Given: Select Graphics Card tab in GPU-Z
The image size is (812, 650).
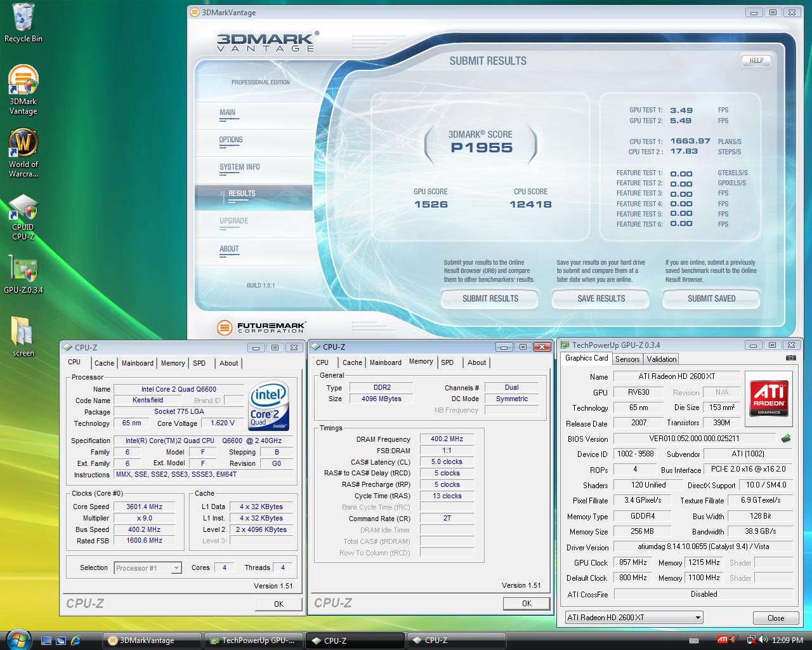Looking at the screenshot, I should 587,358.
